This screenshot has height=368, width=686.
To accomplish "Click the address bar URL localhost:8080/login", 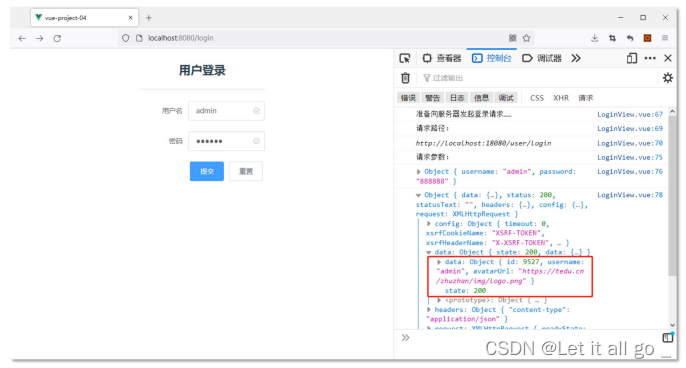I will (181, 38).
